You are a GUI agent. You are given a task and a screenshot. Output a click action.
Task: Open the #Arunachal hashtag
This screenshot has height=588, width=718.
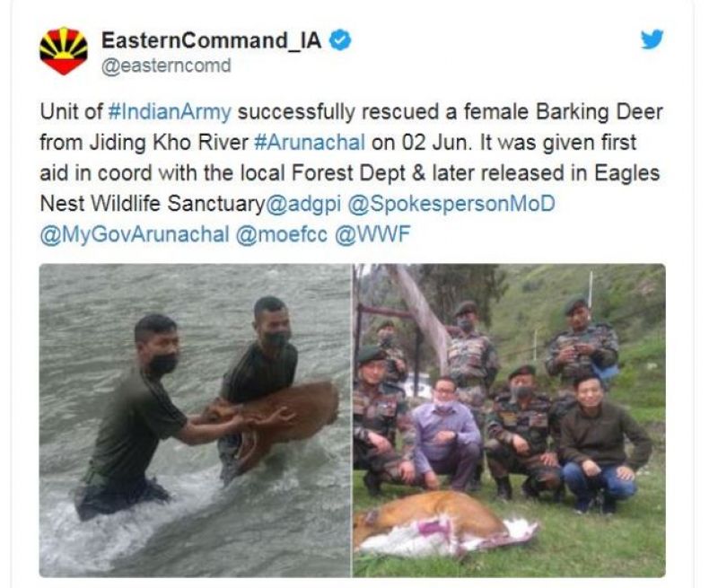point(310,143)
